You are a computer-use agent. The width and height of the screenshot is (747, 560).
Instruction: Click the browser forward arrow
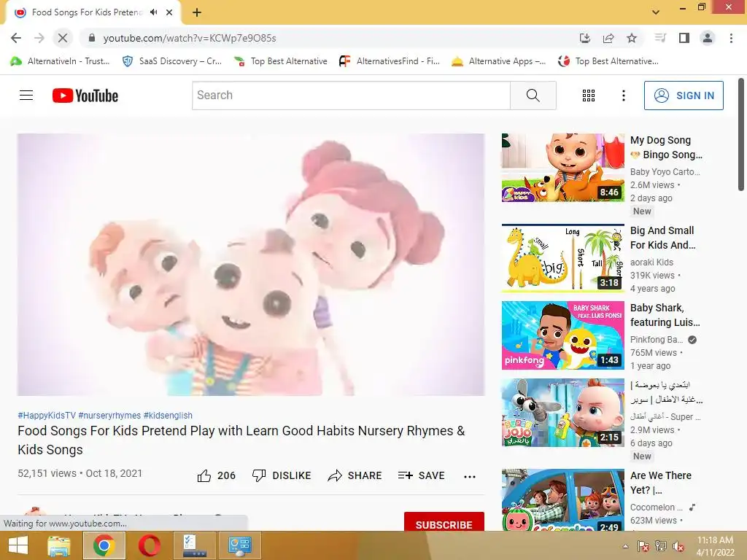point(39,38)
